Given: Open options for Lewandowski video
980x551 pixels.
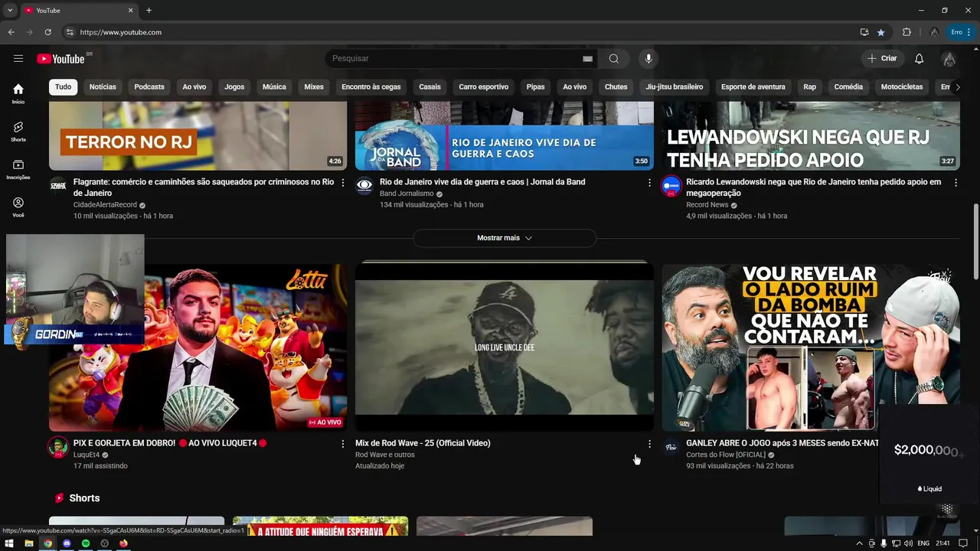Looking at the screenshot, I should (955, 183).
